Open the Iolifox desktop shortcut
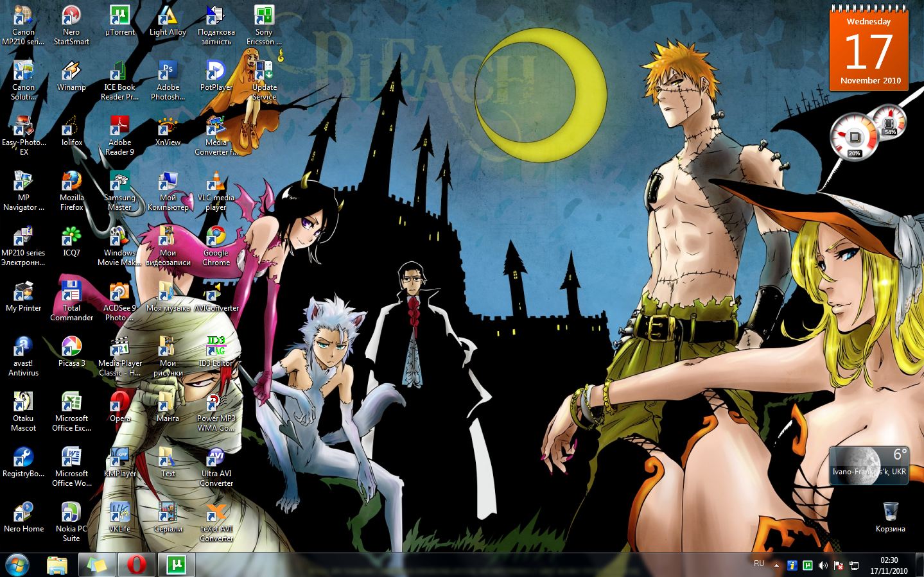Viewport: 924px width, 577px height. (x=71, y=131)
